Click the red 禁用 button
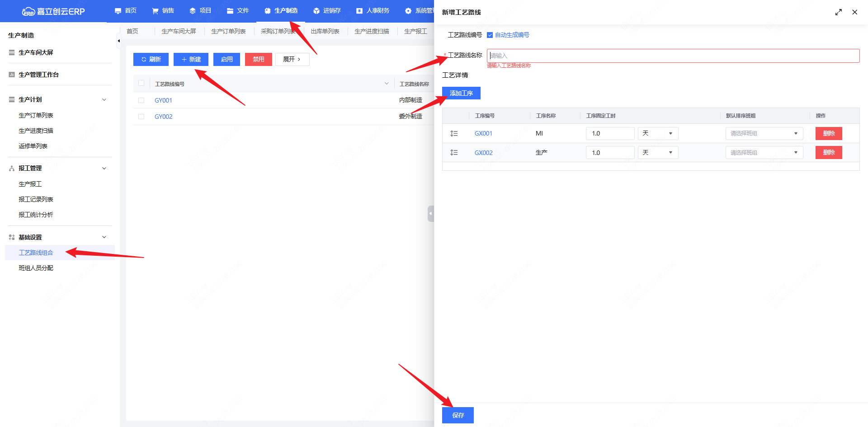The width and height of the screenshot is (868, 427). coord(259,59)
